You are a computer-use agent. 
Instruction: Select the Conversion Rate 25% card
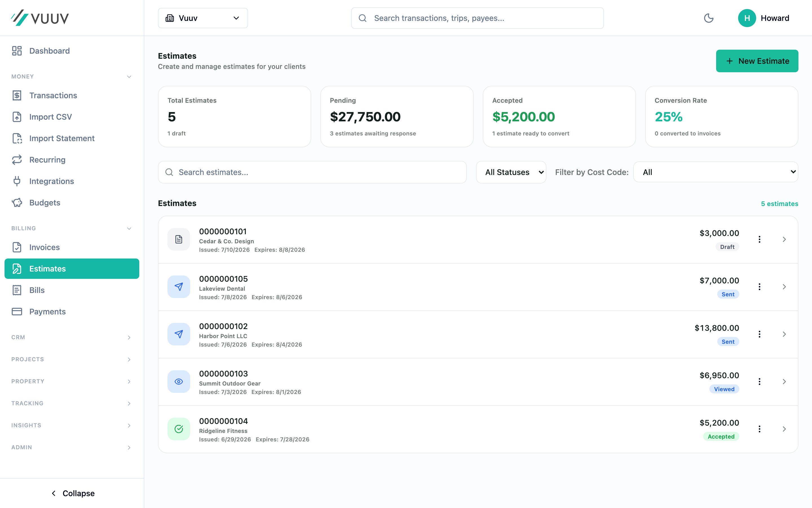721,117
